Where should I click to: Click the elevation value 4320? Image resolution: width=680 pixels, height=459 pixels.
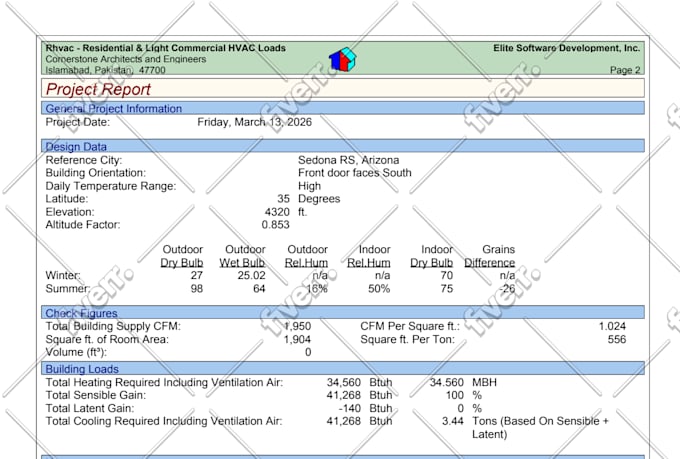pos(277,212)
